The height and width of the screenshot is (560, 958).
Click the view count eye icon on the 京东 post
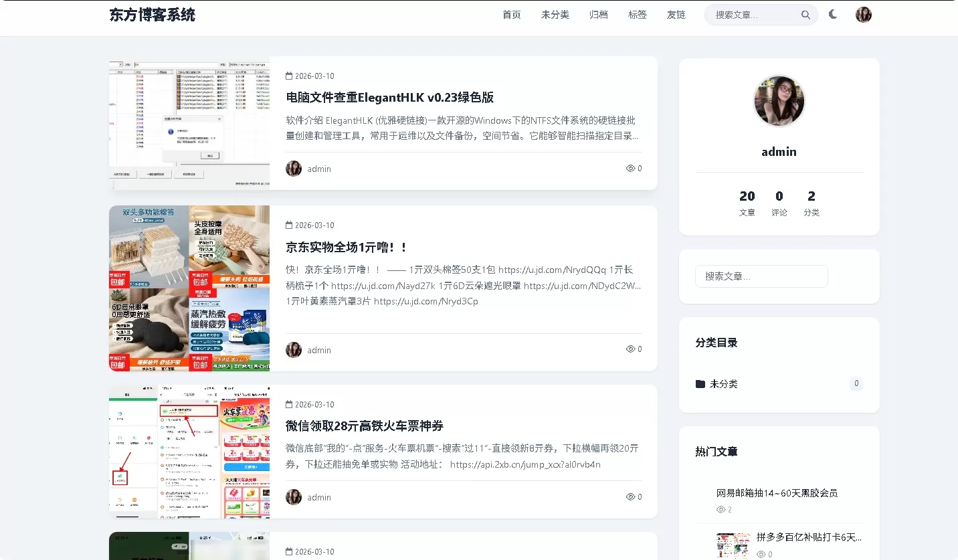pyautogui.click(x=630, y=349)
